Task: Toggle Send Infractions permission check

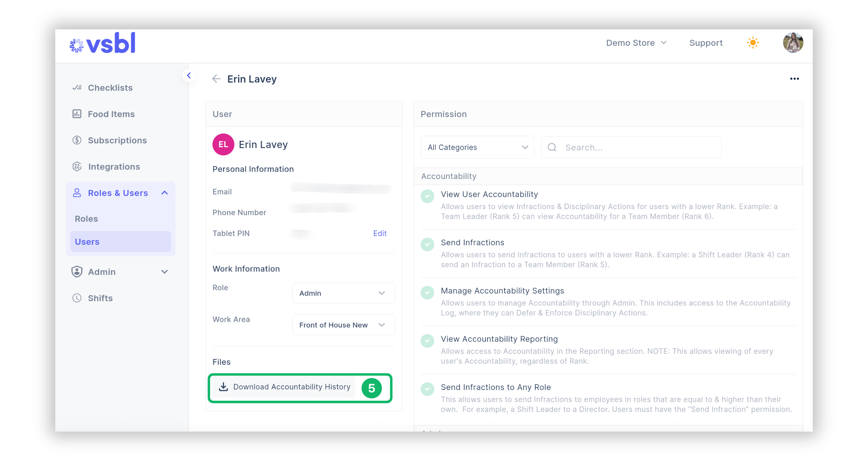Action: pyautogui.click(x=427, y=245)
